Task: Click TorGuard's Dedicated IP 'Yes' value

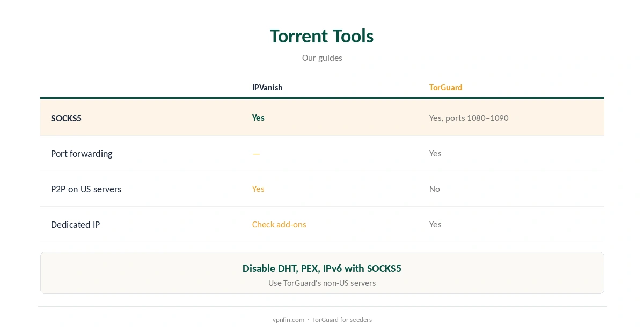Action: pyautogui.click(x=435, y=225)
